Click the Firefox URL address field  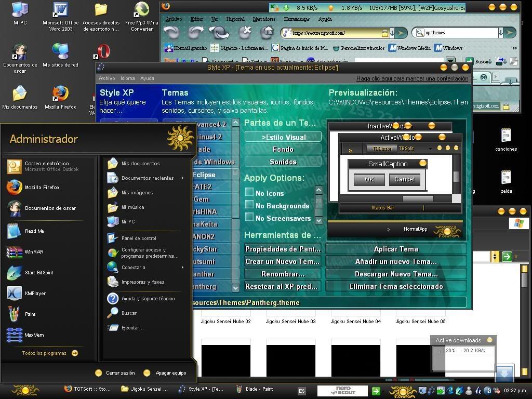336,33
